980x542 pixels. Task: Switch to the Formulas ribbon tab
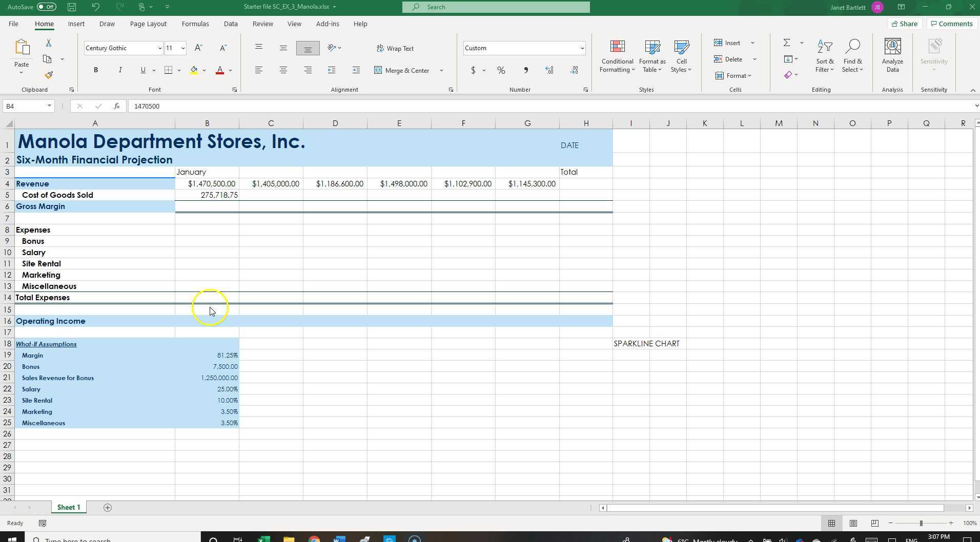195,24
